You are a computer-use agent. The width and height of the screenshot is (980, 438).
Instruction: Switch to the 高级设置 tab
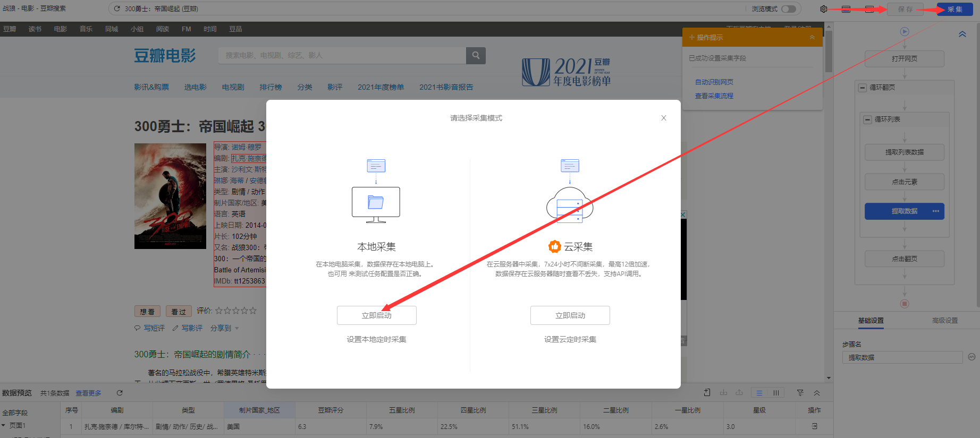point(944,321)
